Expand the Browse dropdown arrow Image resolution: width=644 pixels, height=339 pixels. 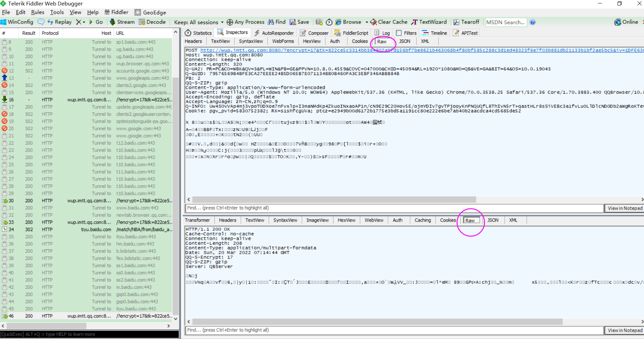click(x=367, y=22)
